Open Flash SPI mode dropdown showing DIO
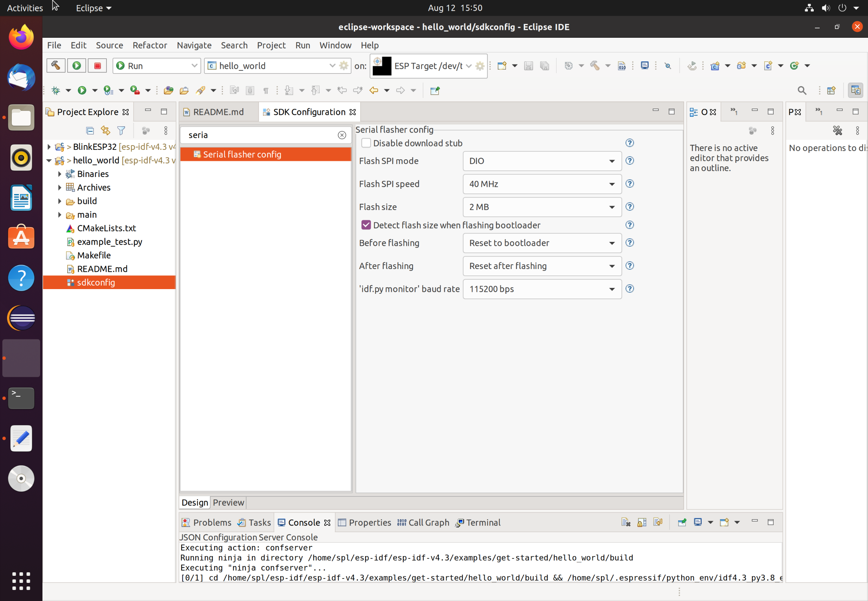This screenshot has height=601, width=868. [x=542, y=161]
